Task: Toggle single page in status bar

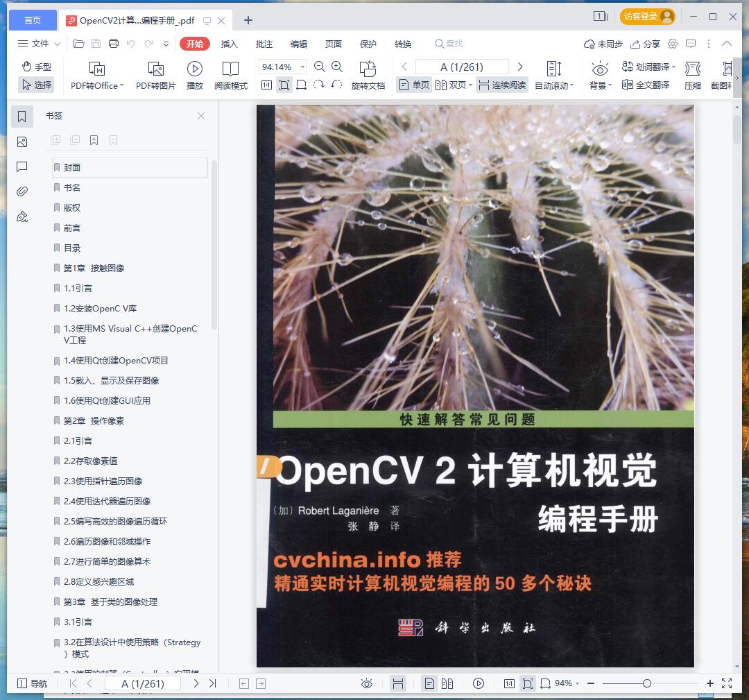Action: pyautogui.click(x=429, y=684)
